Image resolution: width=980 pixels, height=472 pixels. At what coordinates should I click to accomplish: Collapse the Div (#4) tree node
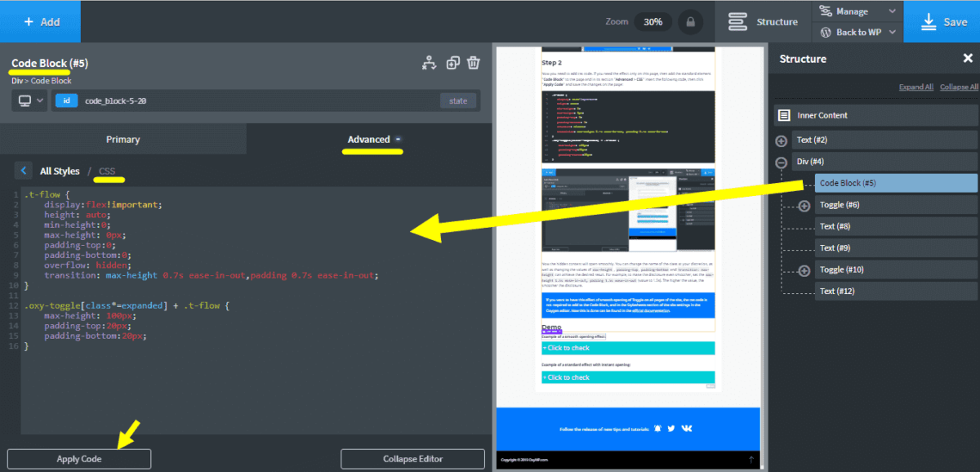click(782, 162)
